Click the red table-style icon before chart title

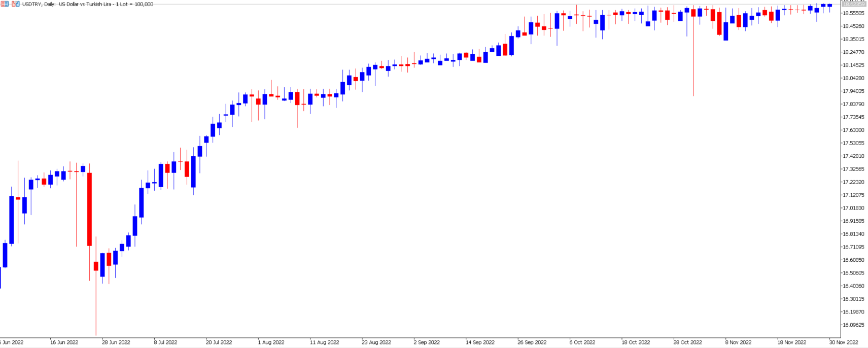5,4
